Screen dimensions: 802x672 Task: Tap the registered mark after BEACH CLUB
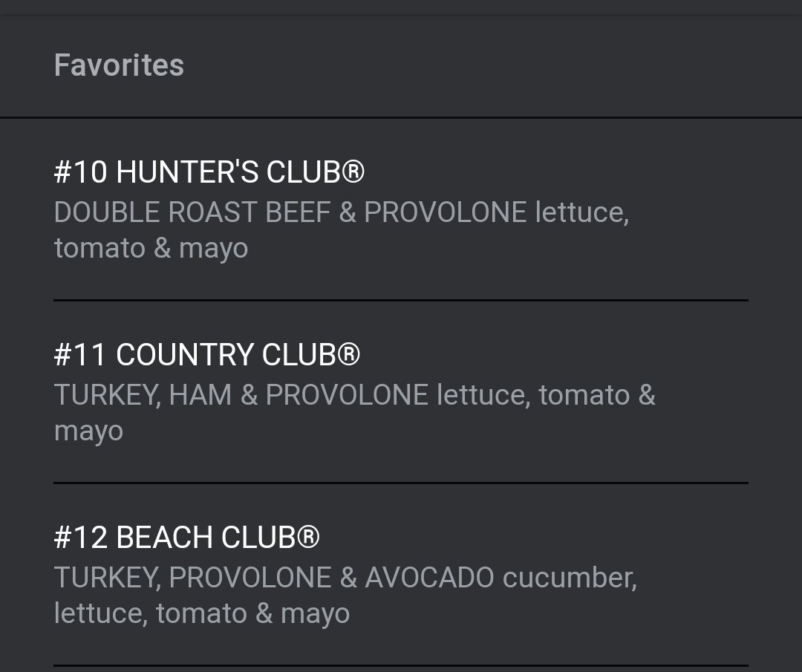tap(308, 536)
